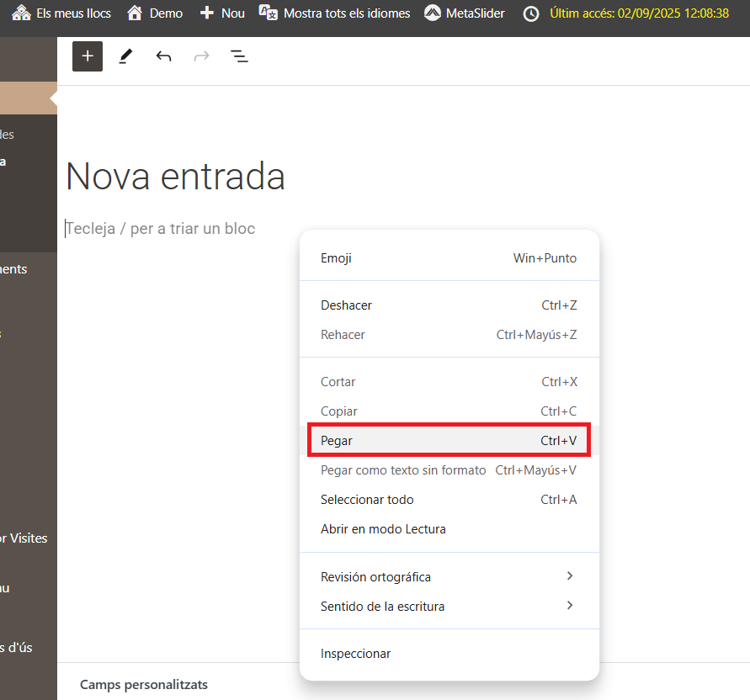Viewport: 750px width, 700px height.
Task: Click the Demo home icon
Action: pos(134,13)
